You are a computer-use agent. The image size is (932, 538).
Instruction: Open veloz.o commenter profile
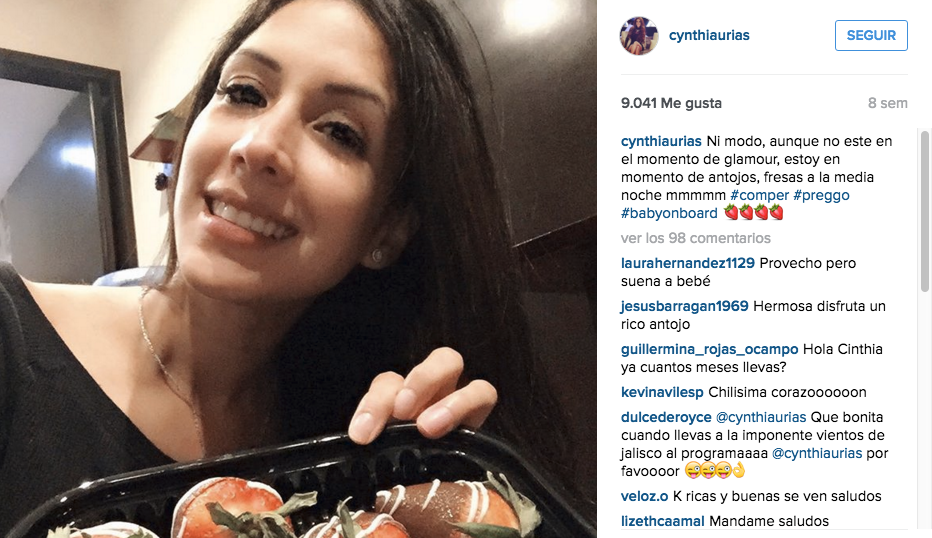pyautogui.click(x=644, y=496)
